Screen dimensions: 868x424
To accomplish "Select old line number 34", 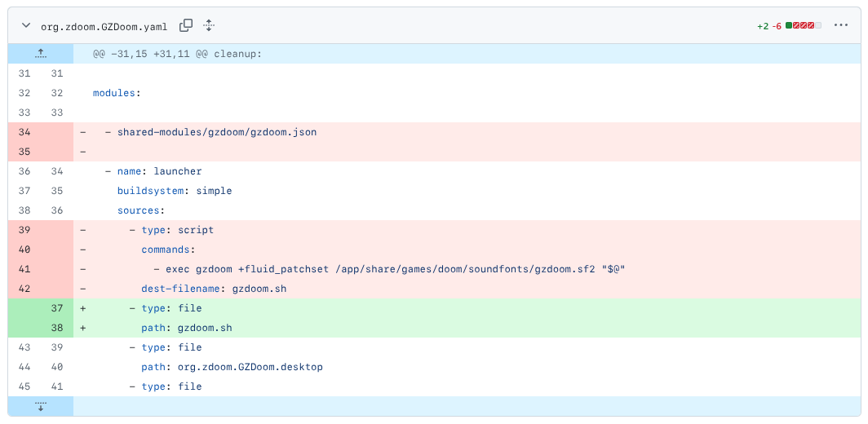I will pos(24,132).
